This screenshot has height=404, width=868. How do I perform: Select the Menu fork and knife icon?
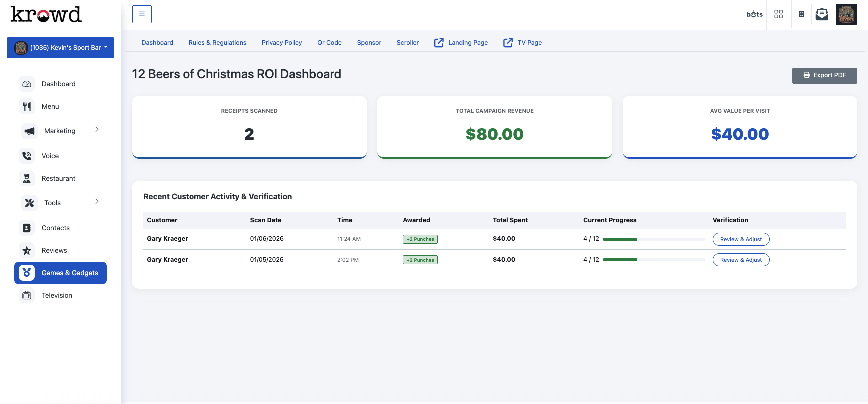(27, 106)
